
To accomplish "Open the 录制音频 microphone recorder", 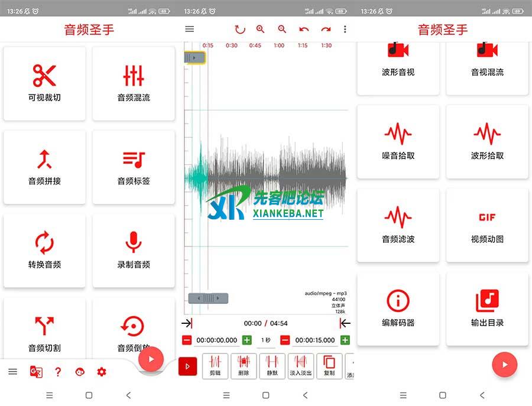I will point(134,250).
